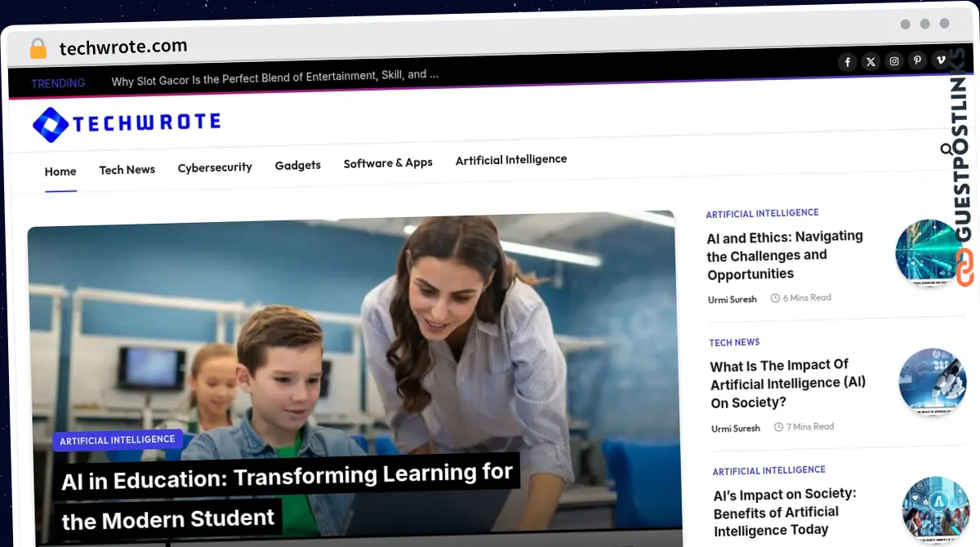Click the TECH NEWS category label
Viewport: 980px width, 547px height.
click(x=734, y=343)
